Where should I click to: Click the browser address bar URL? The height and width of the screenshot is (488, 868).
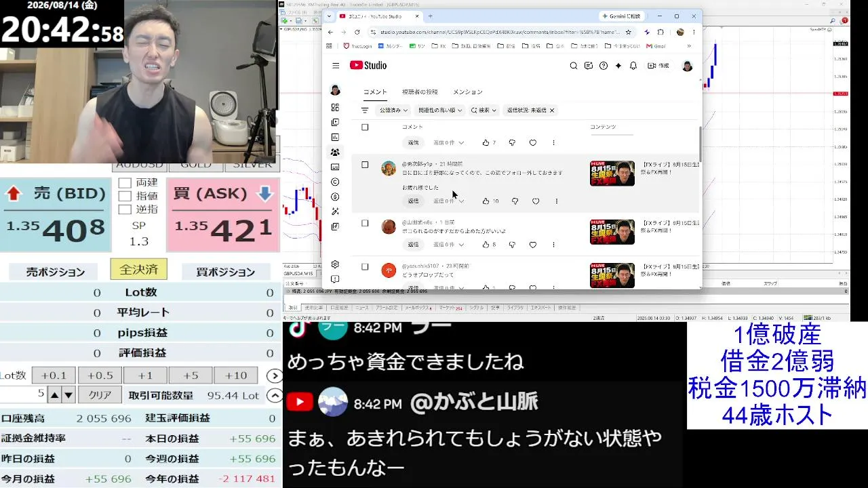pos(499,32)
